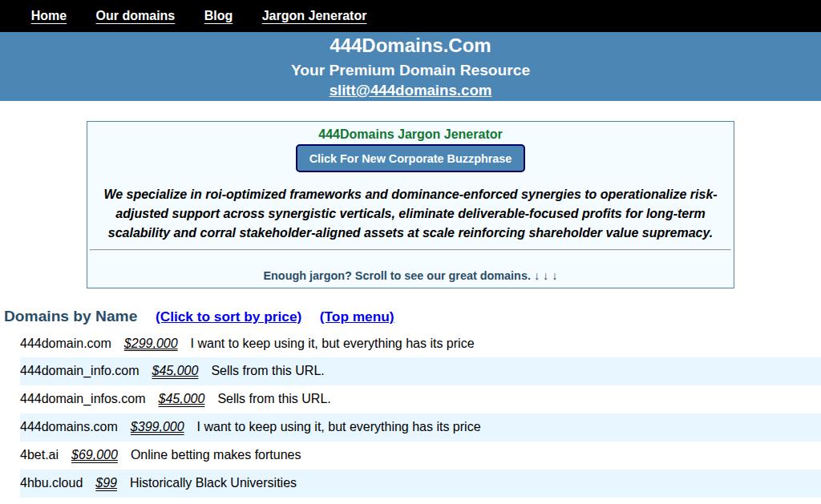Open the Blog menu item
This screenshot has width=821, height=504.
(x=218, y=16)
